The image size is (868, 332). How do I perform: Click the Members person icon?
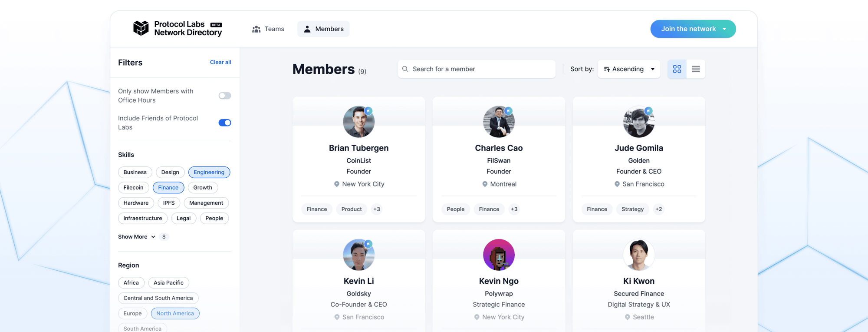click(307, 29)
